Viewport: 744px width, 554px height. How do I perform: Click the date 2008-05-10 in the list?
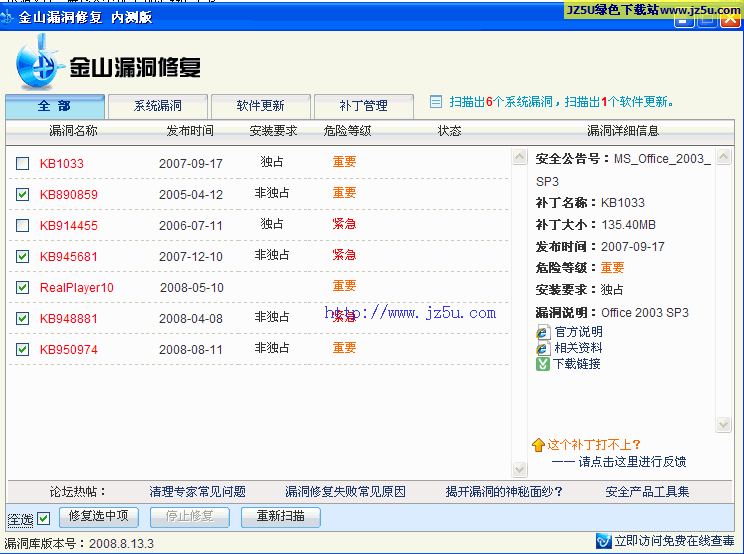click(x=192, y=287)
